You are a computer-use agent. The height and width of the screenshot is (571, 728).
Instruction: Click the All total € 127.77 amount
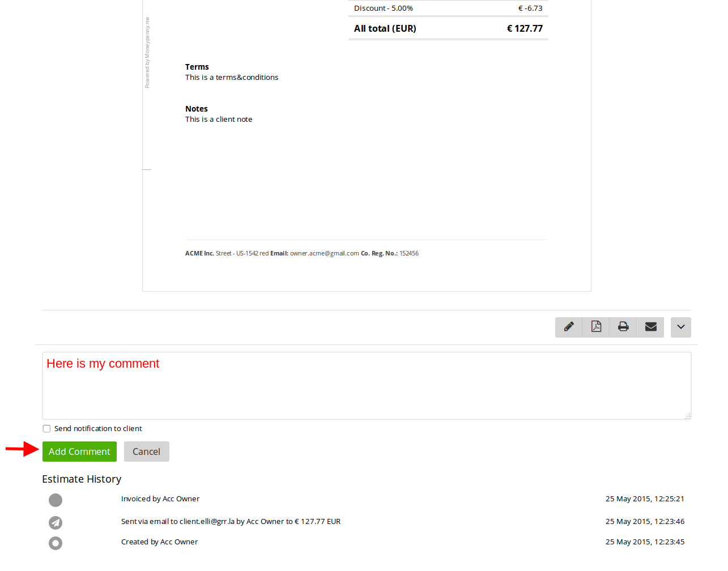(x=525, y=28)
